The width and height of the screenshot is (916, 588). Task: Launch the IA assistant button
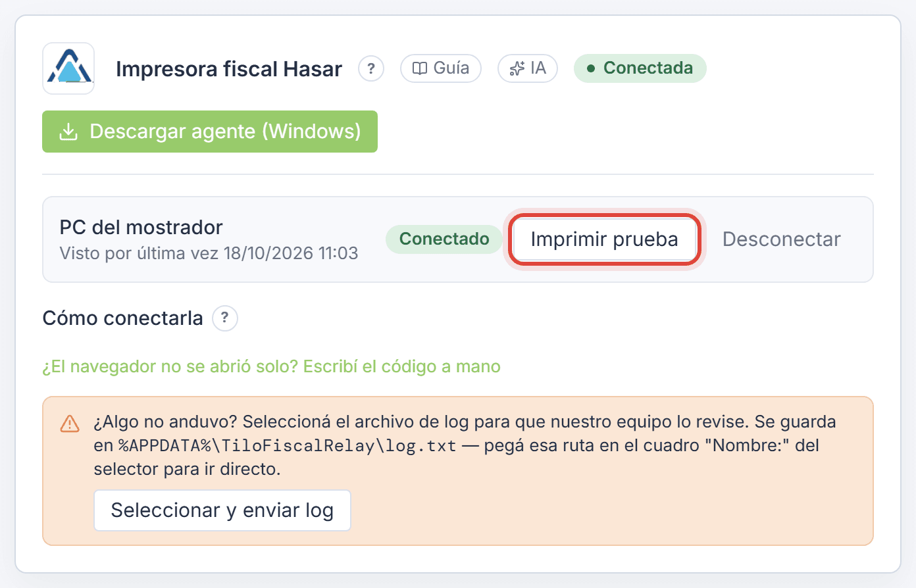528,68
